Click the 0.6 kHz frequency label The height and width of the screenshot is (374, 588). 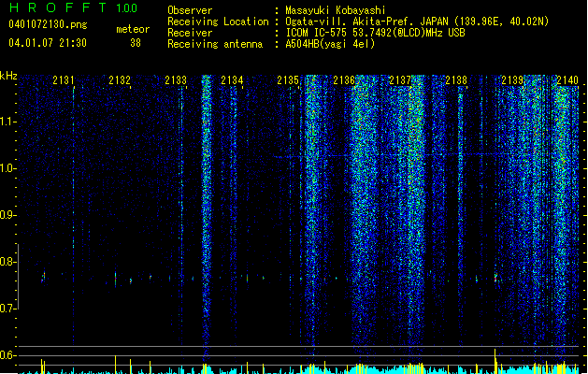[8, 355]
